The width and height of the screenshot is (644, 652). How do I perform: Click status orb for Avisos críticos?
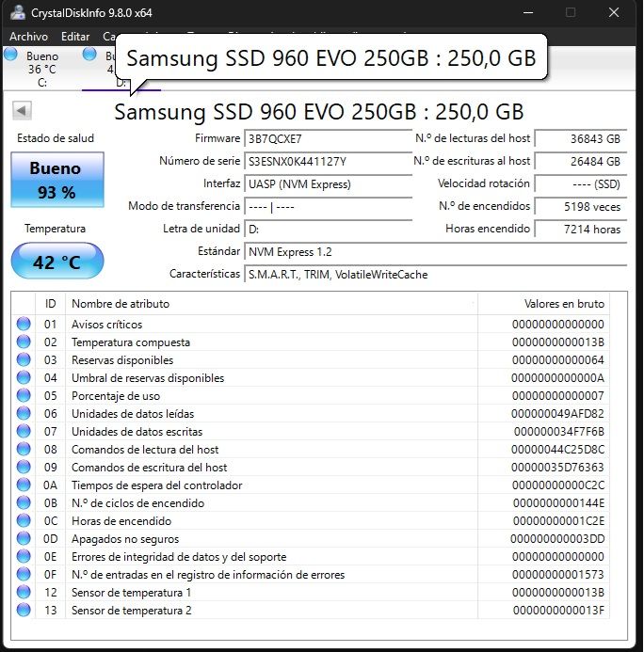click(24, 324)
